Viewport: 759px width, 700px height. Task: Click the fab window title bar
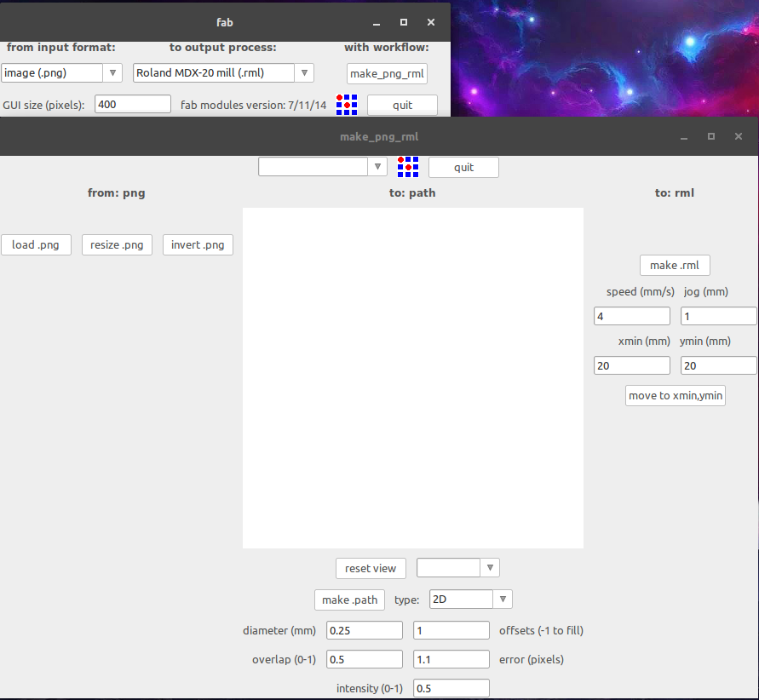(x=225, y=22)
